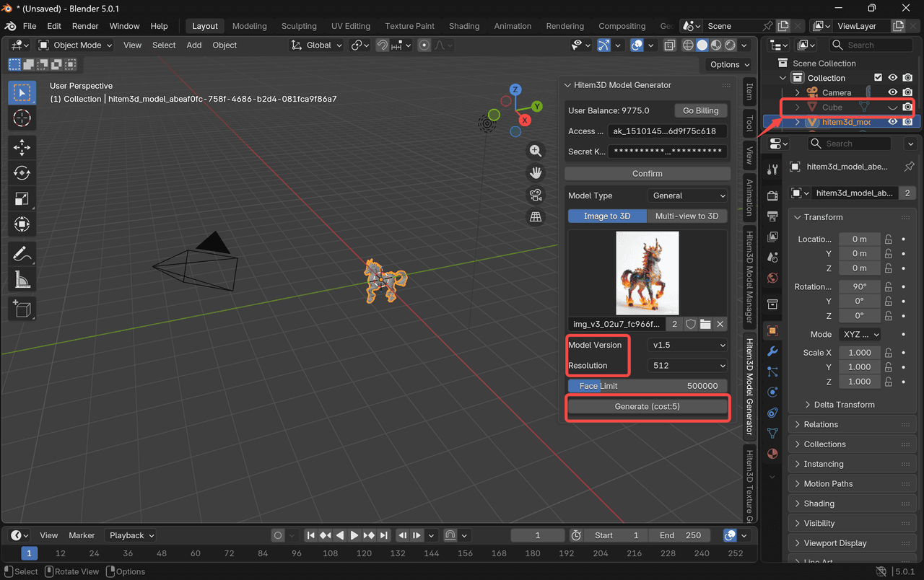Open the Hitem3D Model Manager sidebar tab
The height and width of the screenshot is (580, 924).
[x=749, y=277]
